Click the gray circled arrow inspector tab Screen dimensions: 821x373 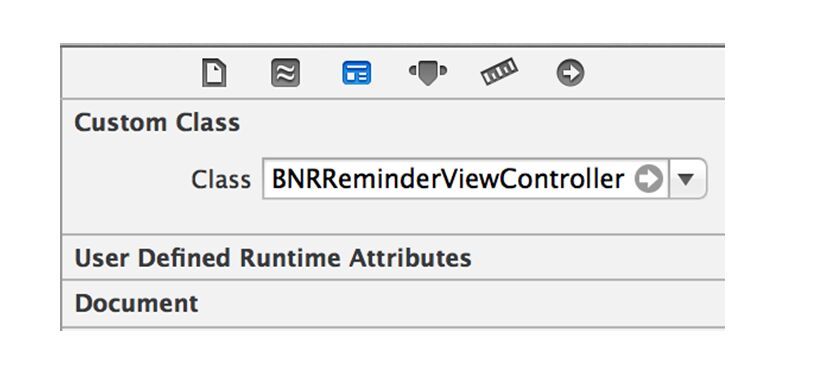pos(570,73)
